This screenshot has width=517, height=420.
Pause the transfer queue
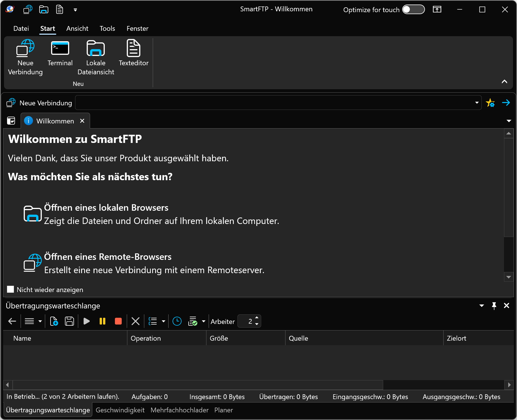point(102,321)
